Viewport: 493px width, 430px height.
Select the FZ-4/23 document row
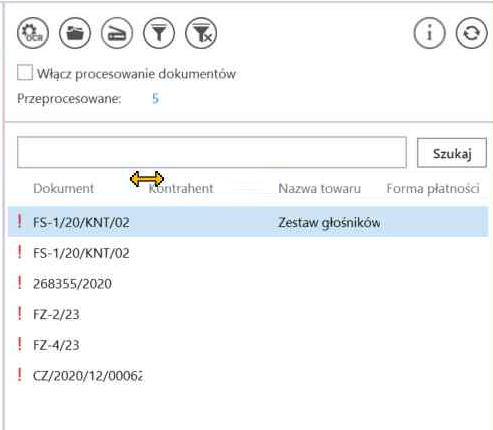248,345
